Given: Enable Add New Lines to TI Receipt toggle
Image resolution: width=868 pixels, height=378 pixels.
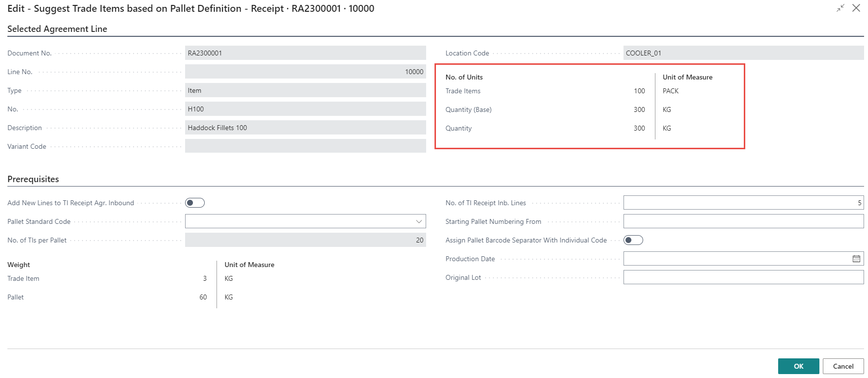Looking at the screenshot, I should click(x=194, y=203).
